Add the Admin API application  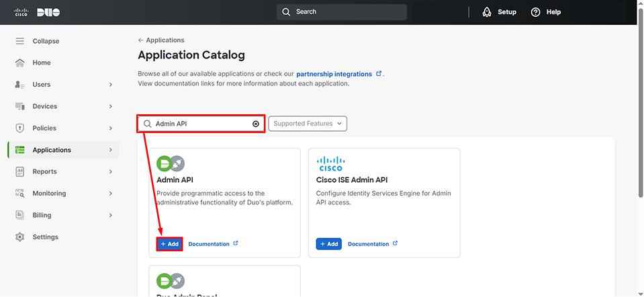(169, 244)
